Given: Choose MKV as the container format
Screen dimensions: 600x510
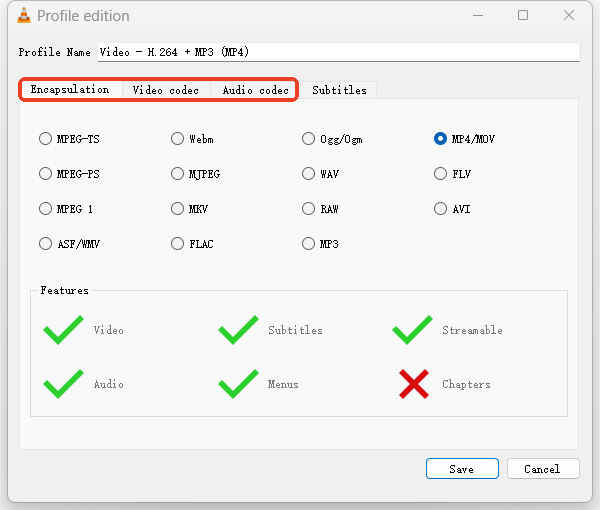Looking at the screenshot, I should click(x=178, y=209).
